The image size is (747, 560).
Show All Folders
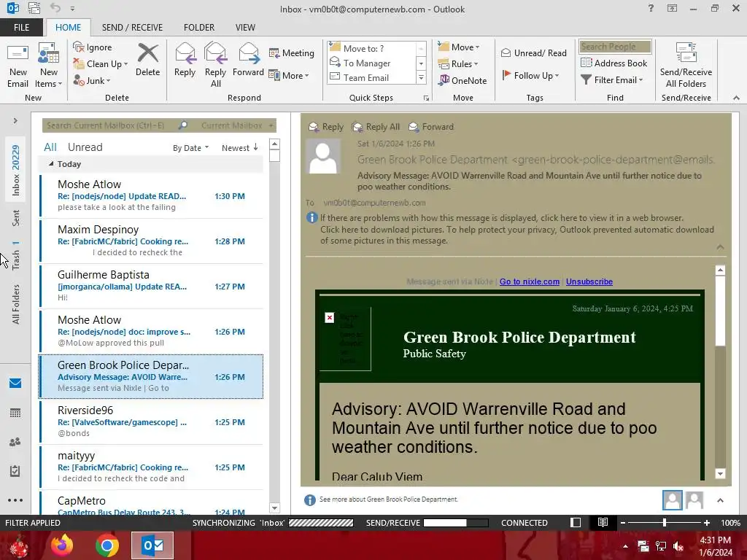click(x=15, y=304)
